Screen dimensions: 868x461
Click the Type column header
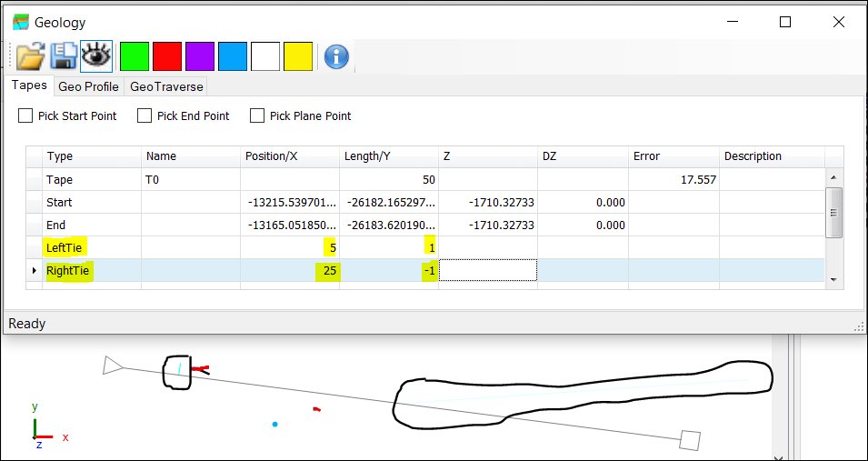(x=91, y=156)
